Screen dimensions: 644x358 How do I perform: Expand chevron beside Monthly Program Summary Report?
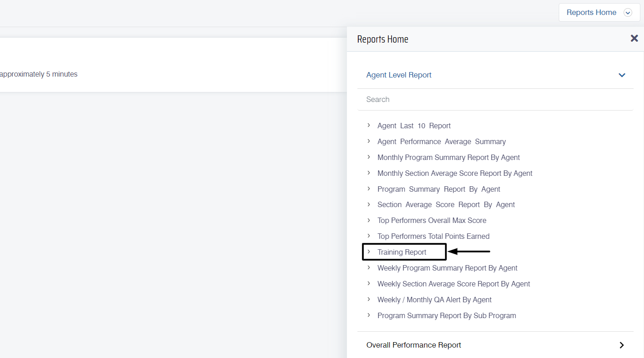(369, 157)
